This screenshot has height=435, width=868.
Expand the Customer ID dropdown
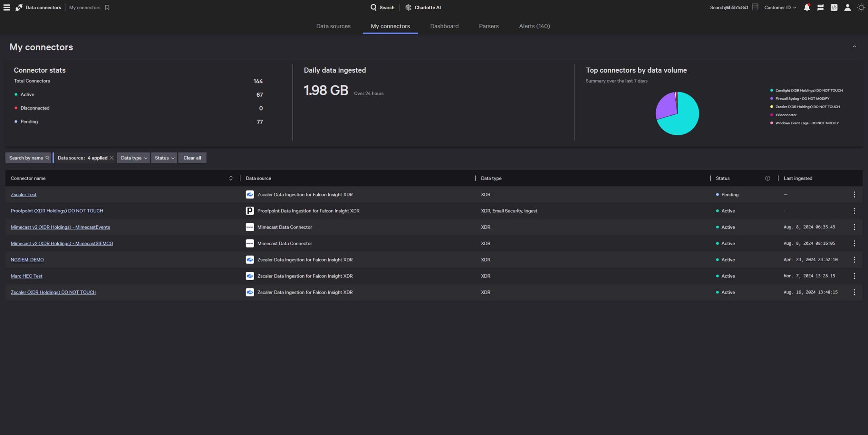780,7
